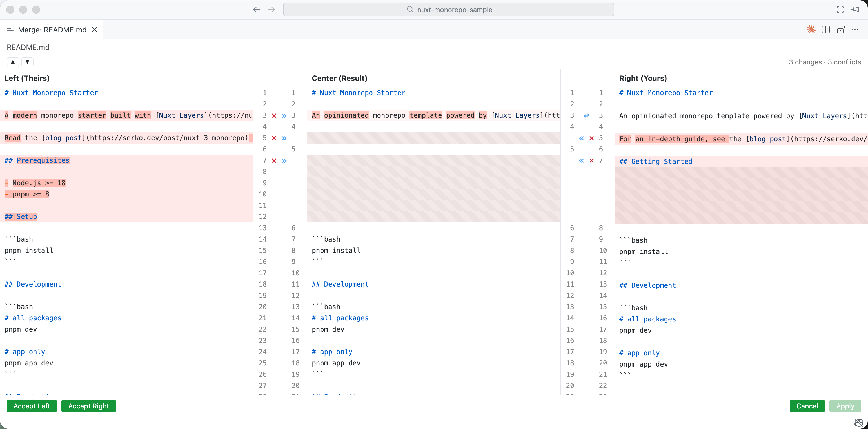868x429 pixels.
Task: Click 'pnpm dev' in left pane
Action: tap(21, 329)
